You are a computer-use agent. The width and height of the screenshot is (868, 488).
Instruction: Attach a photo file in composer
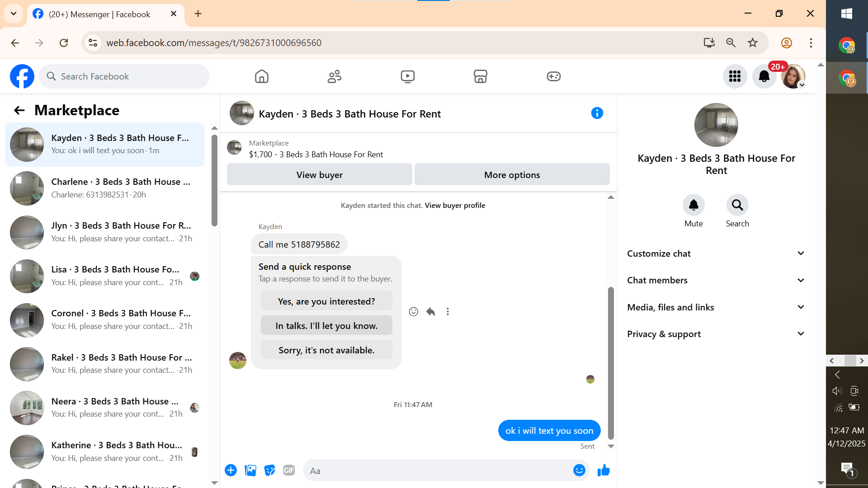click(x=250, y=470)
